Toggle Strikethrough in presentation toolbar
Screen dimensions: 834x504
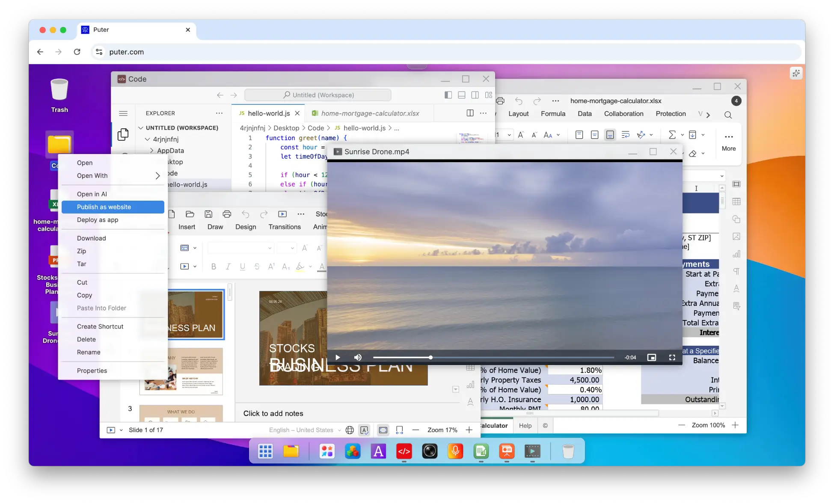[257, 267]
